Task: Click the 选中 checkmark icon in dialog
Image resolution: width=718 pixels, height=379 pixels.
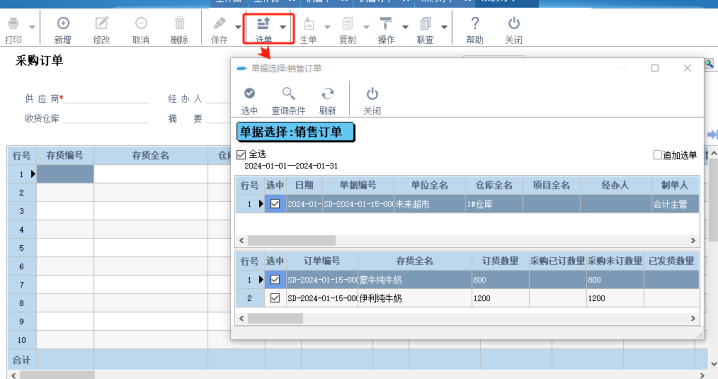Action: pos(249,93)
